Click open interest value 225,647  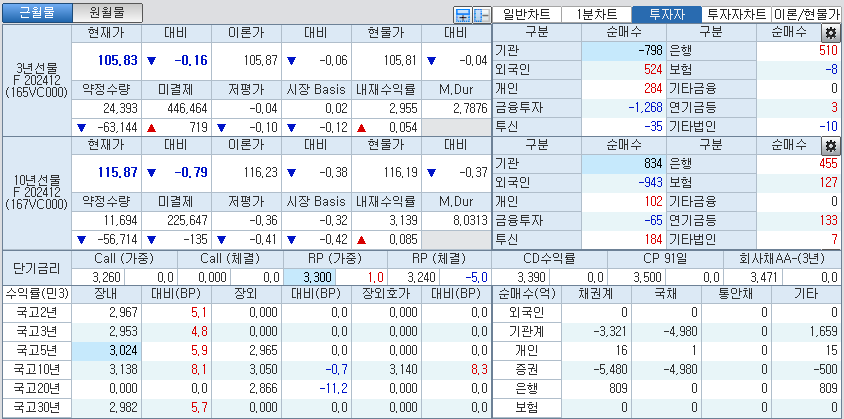177,220
